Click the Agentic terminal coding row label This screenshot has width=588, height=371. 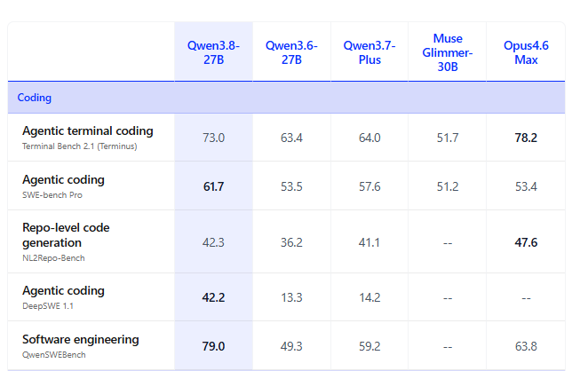[x=88, y=130]
